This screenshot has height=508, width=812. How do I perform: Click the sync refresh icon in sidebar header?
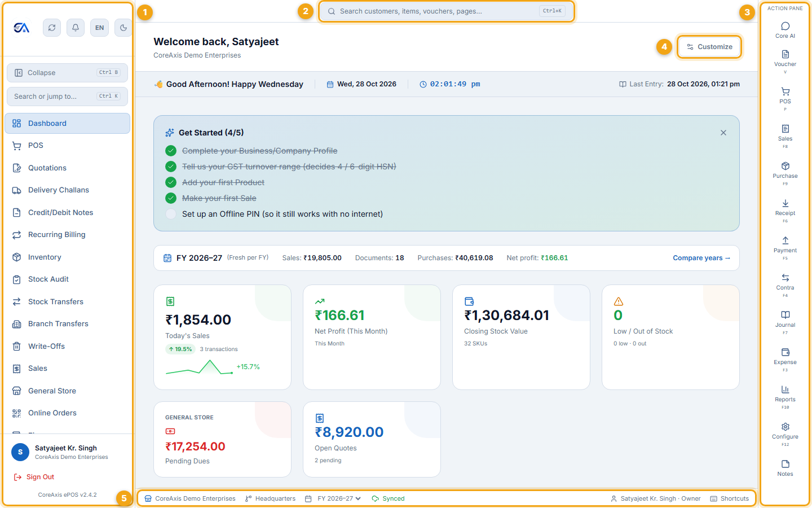click(x=52, y=28)
